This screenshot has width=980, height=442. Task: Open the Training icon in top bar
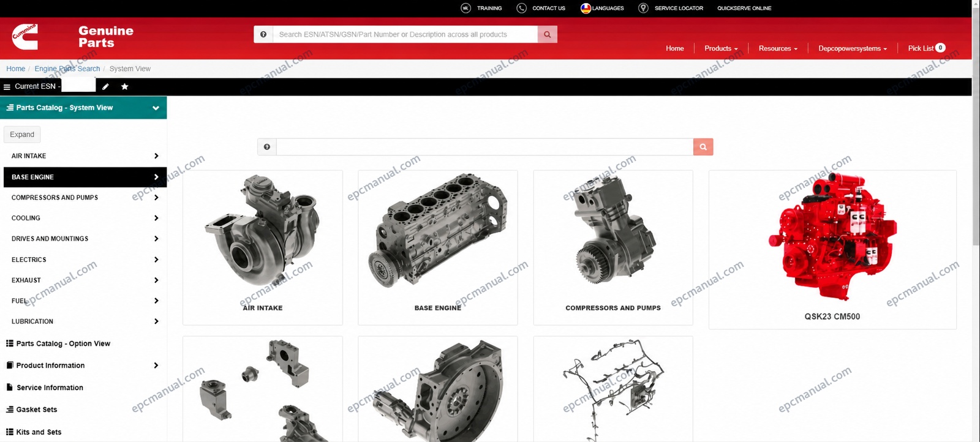(466, 8)
